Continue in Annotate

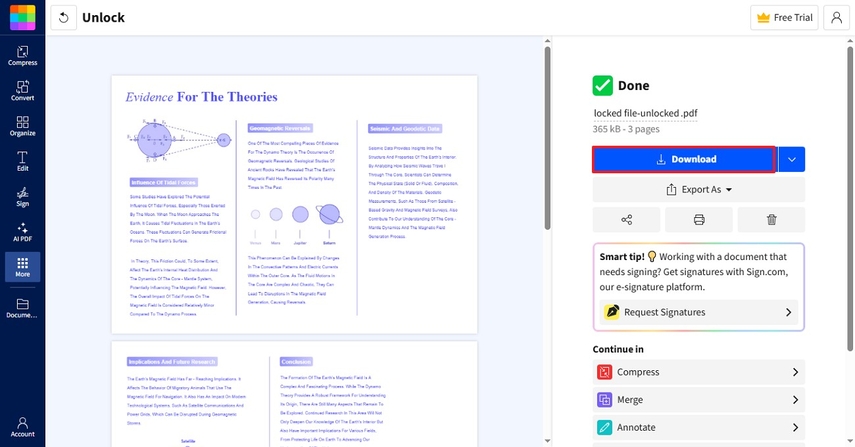pyautogui.click(x=699, y=427)
